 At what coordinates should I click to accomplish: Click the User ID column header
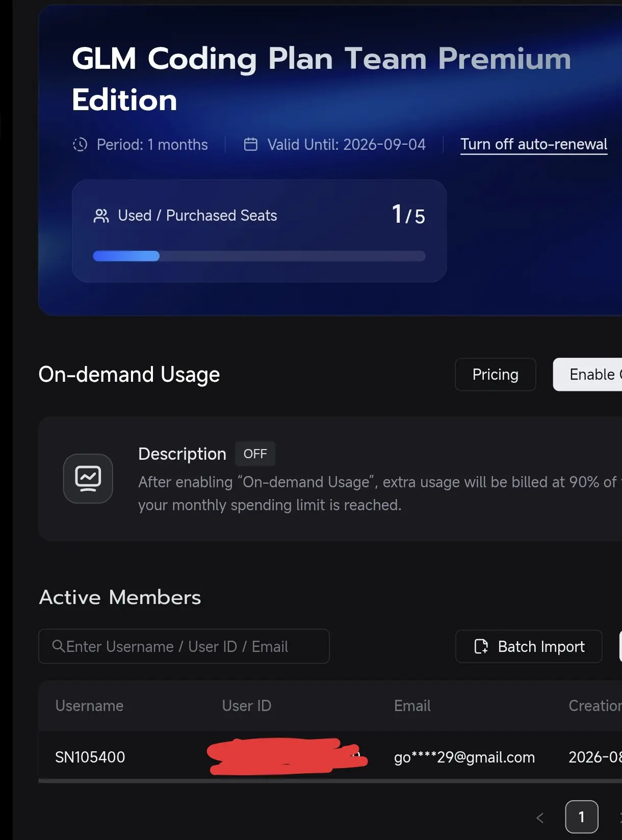(247, 705)
